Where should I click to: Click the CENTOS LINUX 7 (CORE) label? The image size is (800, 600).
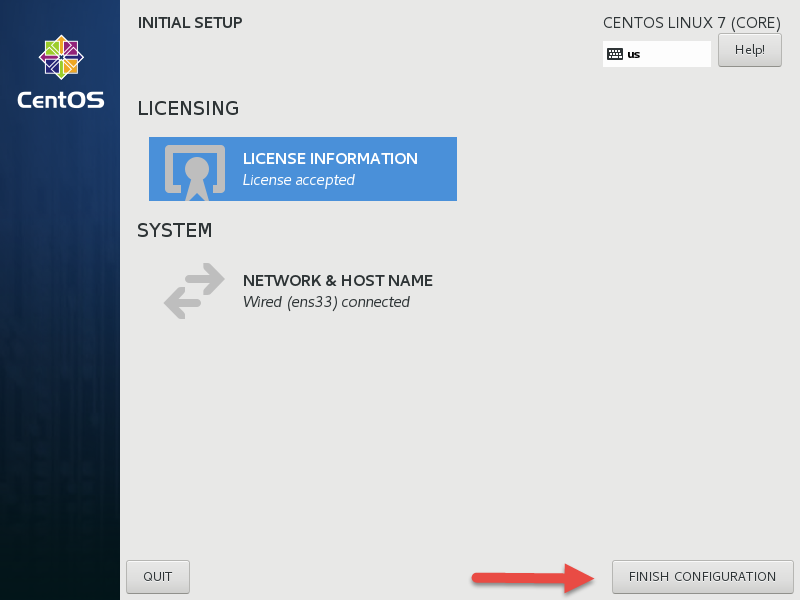pos(692,23)
